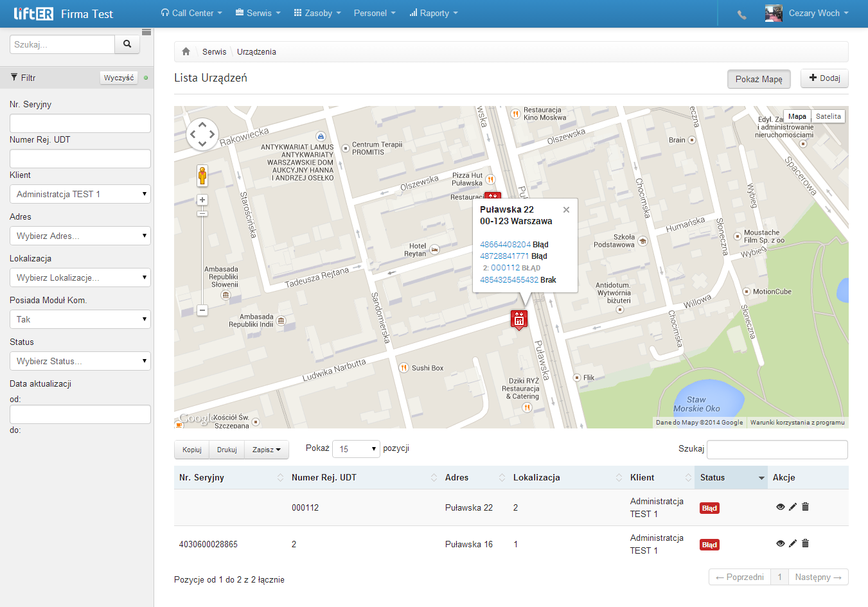Image resolution: width=868 pixels, height=607 pixels.
Task: Open the Wybierz Lokalizacje dropdown
Action: point(80,277)
